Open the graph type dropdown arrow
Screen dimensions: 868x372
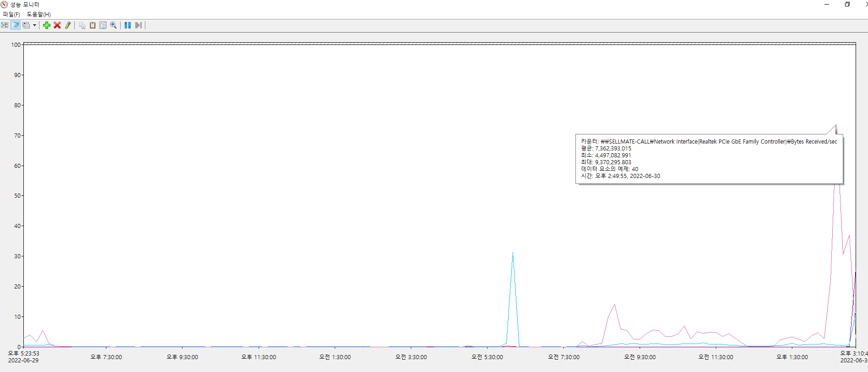tap(34, 25)
